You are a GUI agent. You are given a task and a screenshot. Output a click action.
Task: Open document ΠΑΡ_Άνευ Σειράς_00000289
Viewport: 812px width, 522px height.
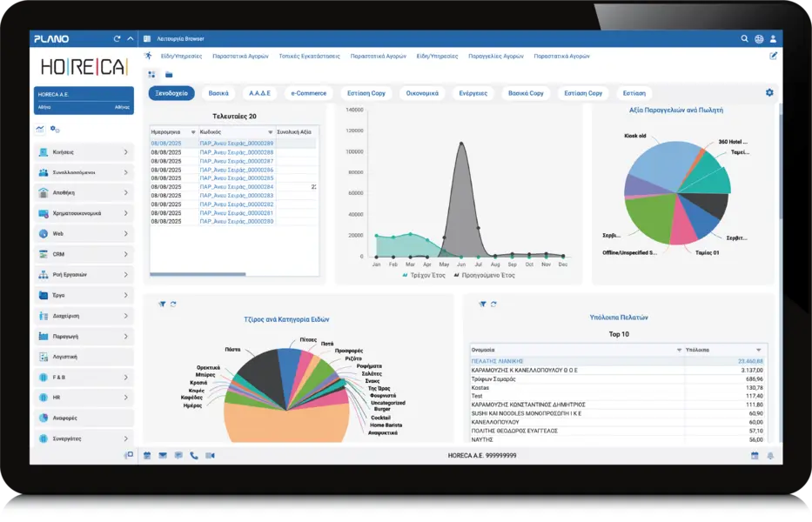237,144
